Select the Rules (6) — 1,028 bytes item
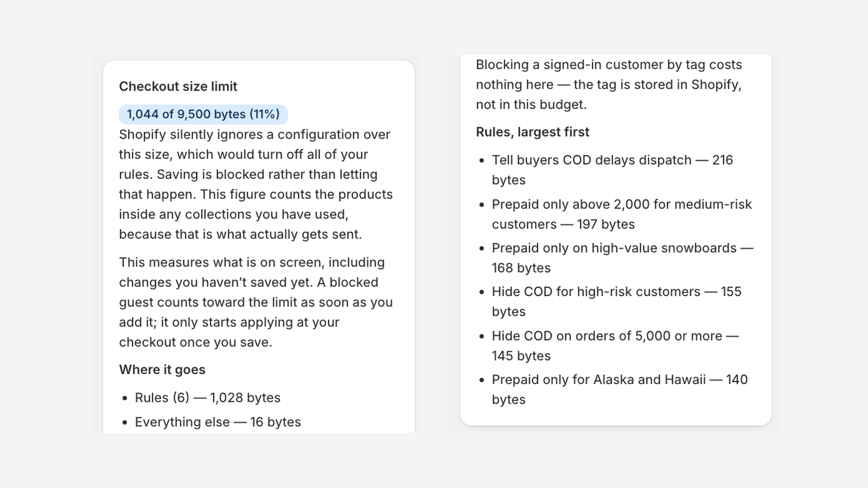868x488 pixels. [208, 398]
